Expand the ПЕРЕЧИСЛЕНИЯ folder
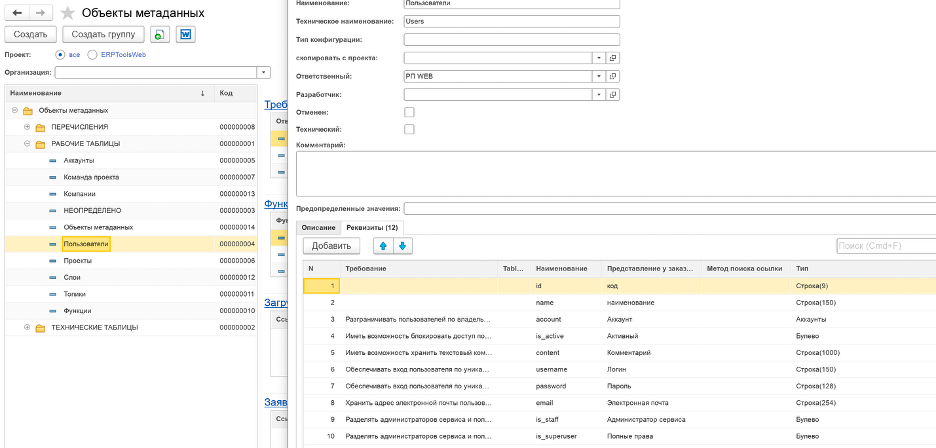The width and height of the screenshot is (936, 448). (27, 127)
